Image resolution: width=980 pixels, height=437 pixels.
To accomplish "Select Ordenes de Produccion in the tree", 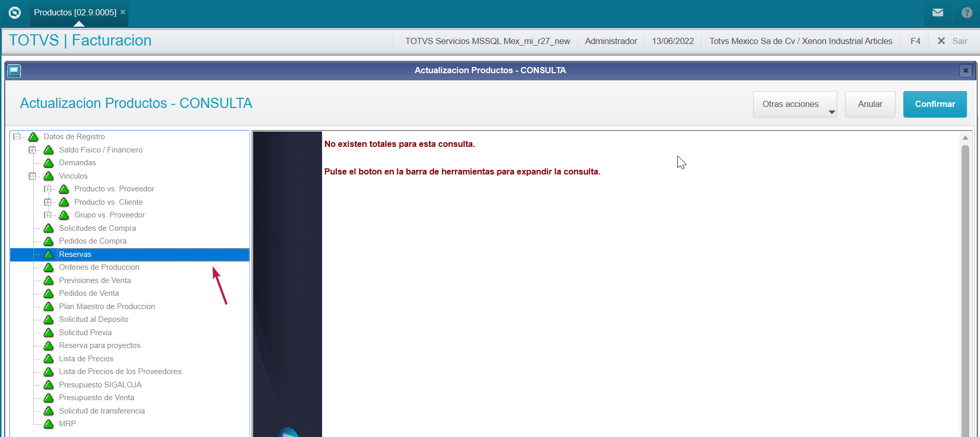I will click(99, 267).
